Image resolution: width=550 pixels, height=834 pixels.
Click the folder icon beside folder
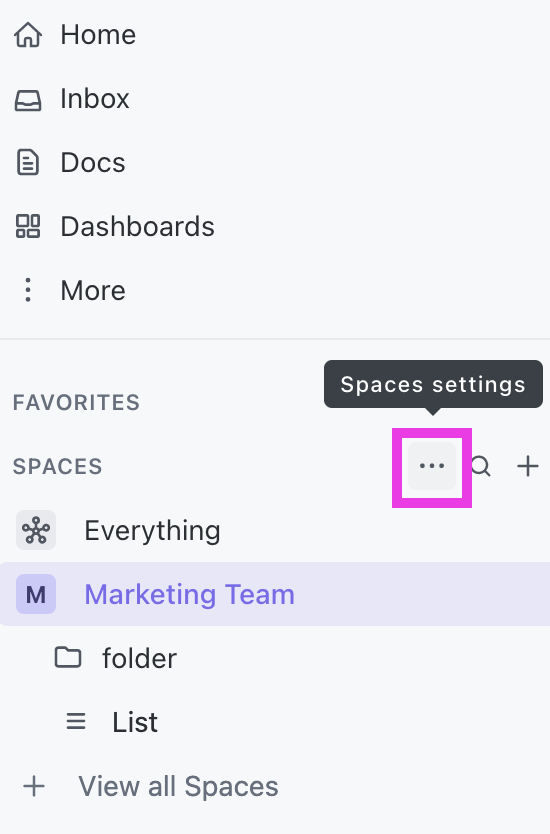coord(68,658)
